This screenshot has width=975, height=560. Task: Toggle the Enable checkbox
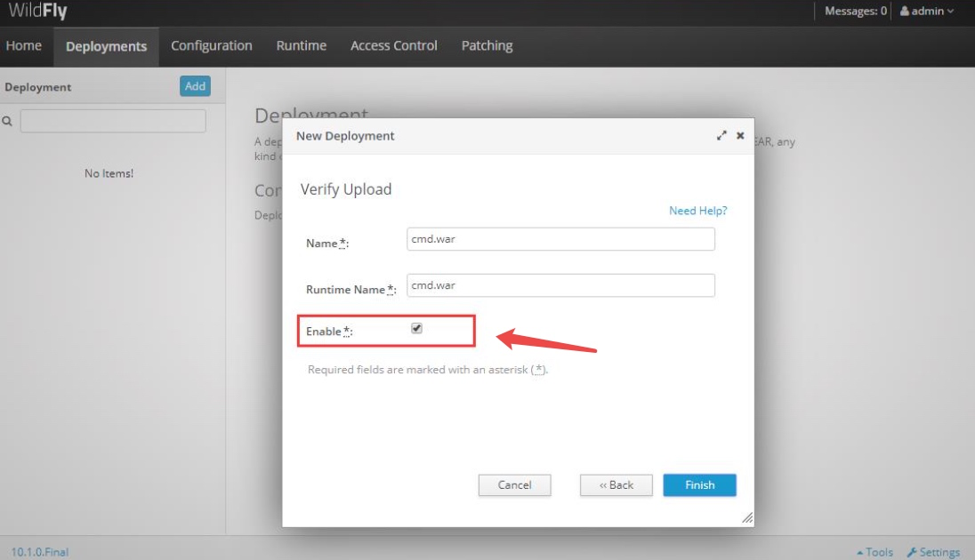(416, 328)
